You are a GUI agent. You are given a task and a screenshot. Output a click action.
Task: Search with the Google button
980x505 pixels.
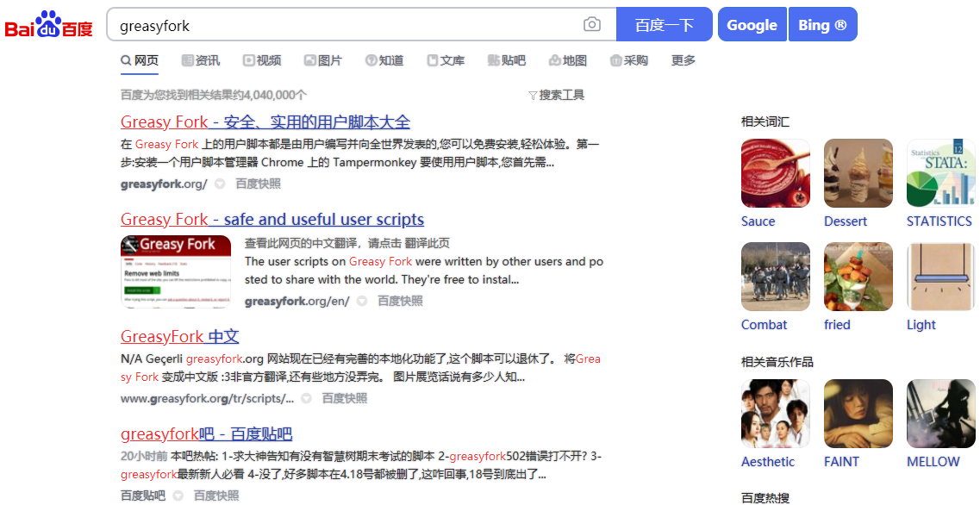[x=752, y=24]
